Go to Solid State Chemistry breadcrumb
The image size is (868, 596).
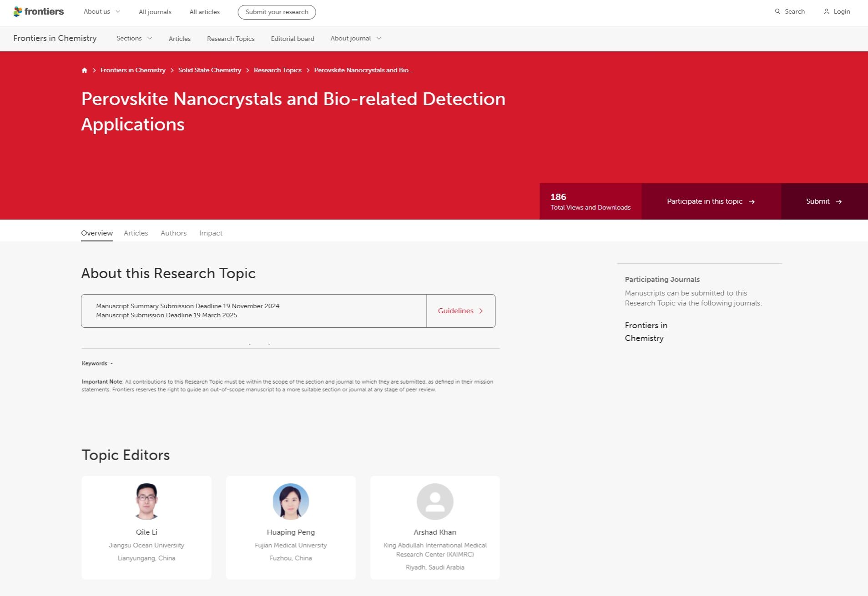(x=209, y=70)
